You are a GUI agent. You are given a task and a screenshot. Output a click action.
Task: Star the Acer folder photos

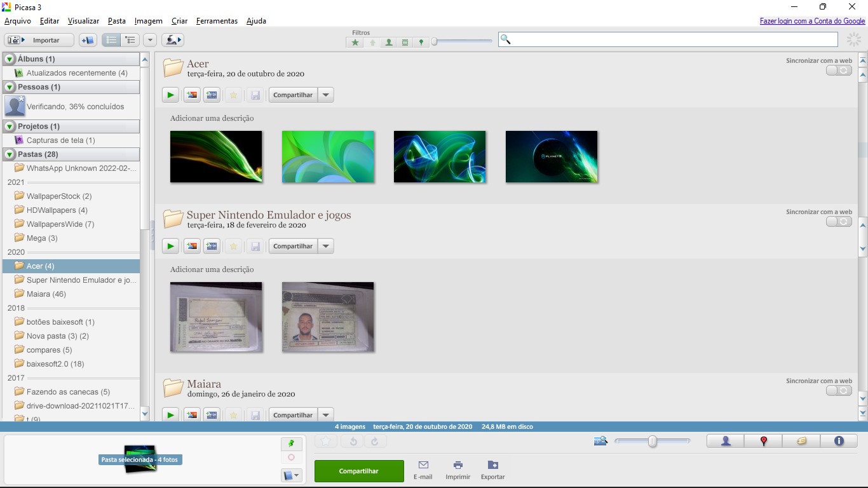[x=233, y=95]
